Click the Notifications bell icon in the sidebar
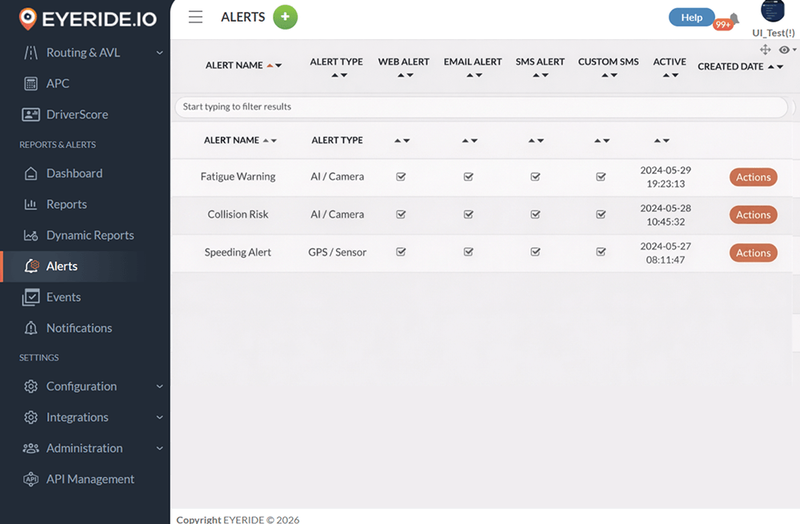 [31, 328]
